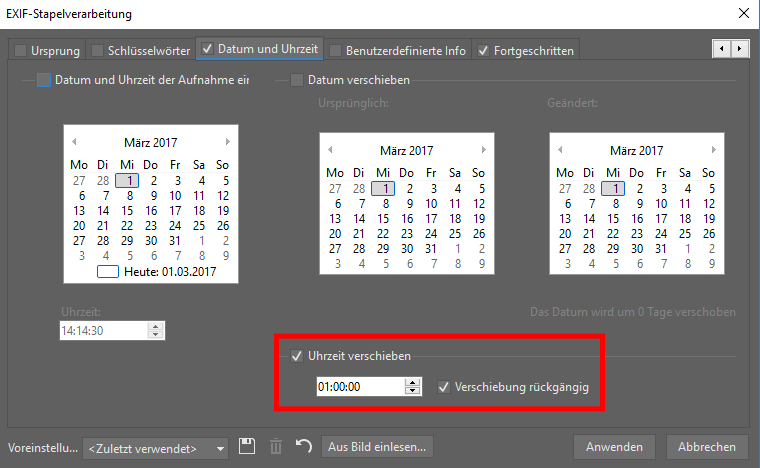Screen dimensions: 760x468
Task: Click the Anwenden button
Action: (614, 447)
